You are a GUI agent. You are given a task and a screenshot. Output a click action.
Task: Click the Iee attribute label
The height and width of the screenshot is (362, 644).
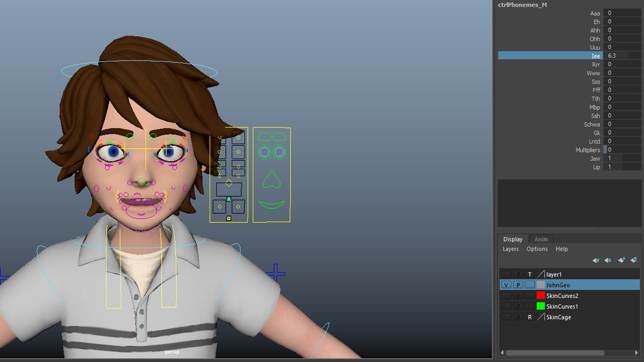596,56
